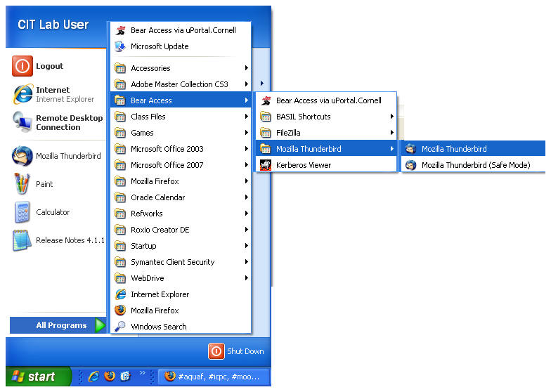Click the Logout icon in Start menu

[22, 67]
